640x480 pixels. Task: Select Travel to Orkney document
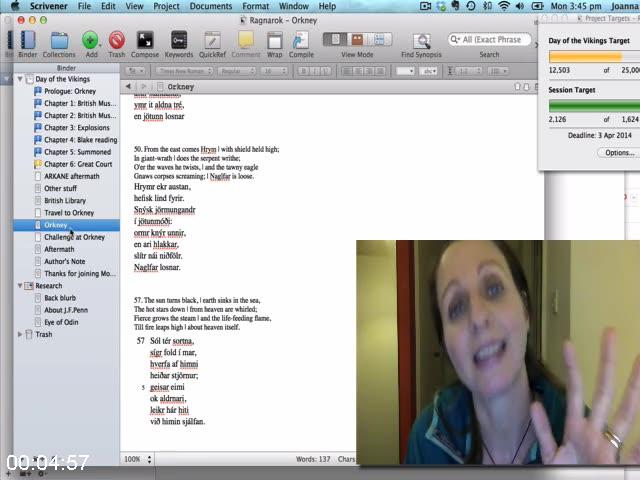[x=67, y=213]
